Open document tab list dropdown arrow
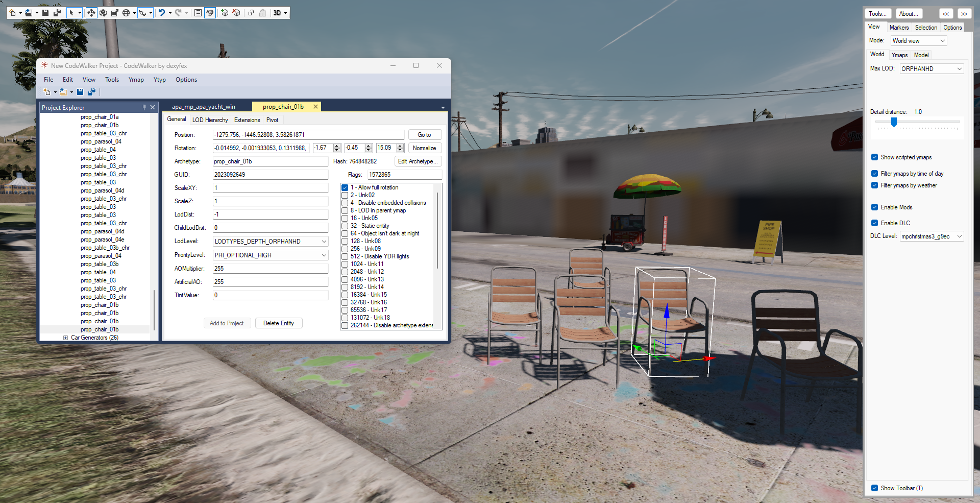 (x=443, y=107)
